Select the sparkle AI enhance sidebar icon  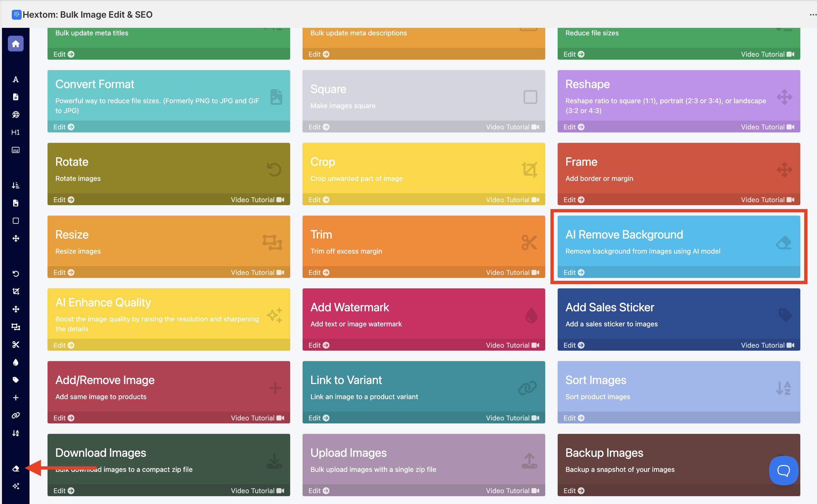pyautogui.click(x=16, y=486)
